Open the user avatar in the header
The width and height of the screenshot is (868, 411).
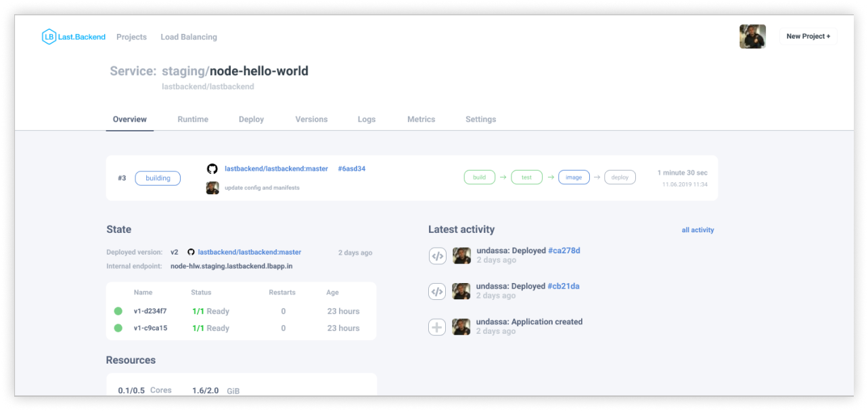(x=752, y=37)
